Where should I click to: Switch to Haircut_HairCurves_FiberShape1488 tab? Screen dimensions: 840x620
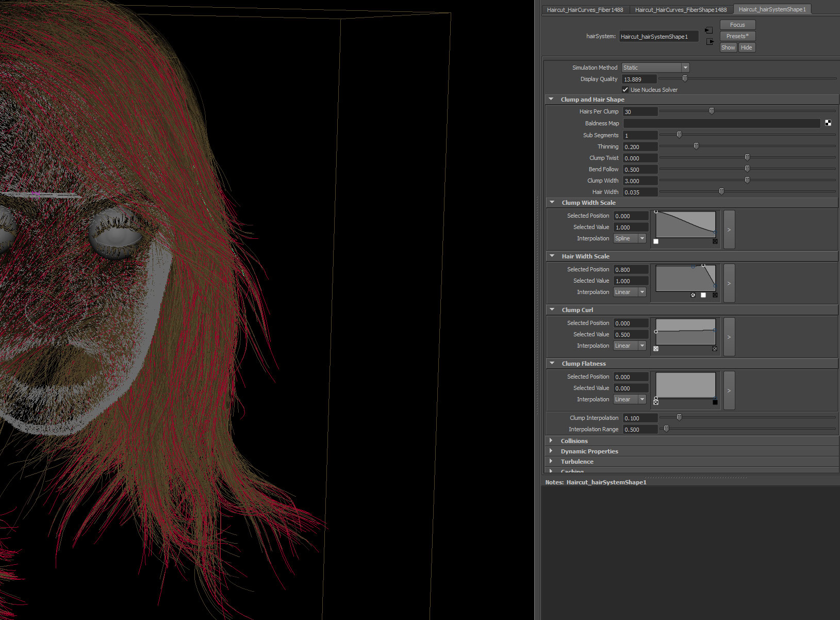(681, 10)
